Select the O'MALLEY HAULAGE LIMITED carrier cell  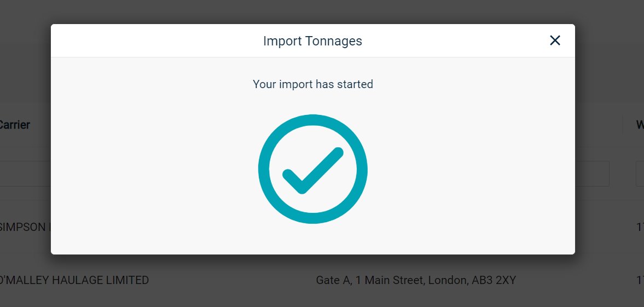[x=74, y=280]
